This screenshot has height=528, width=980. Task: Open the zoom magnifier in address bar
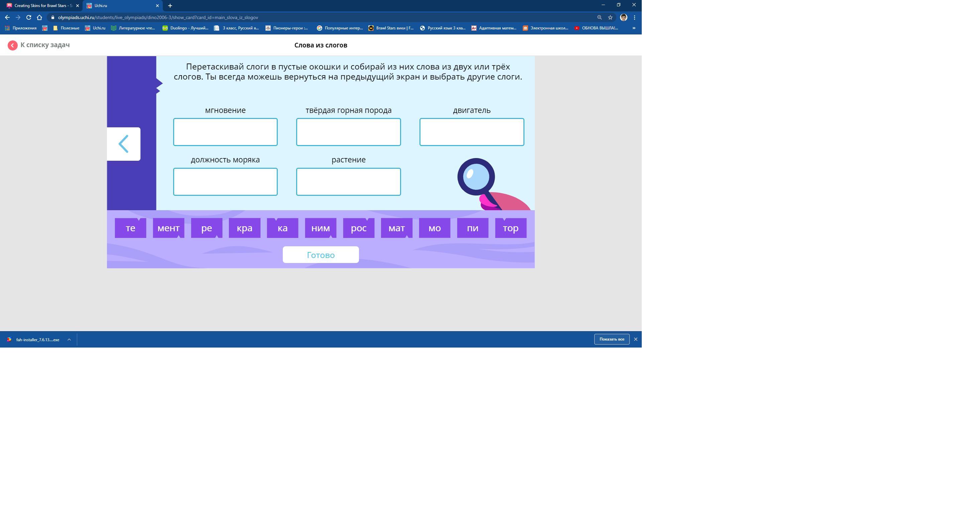[x=599, y=17]
